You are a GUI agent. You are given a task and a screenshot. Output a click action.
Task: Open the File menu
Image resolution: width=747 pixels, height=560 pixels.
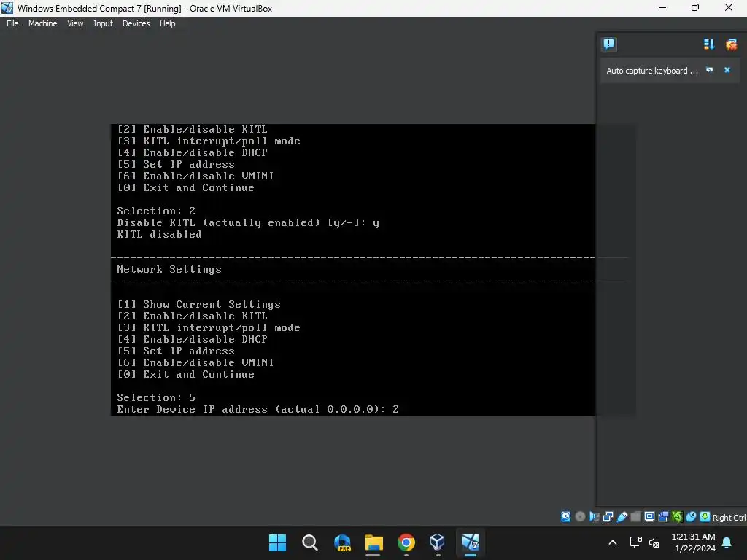click(x=12, y=23)
